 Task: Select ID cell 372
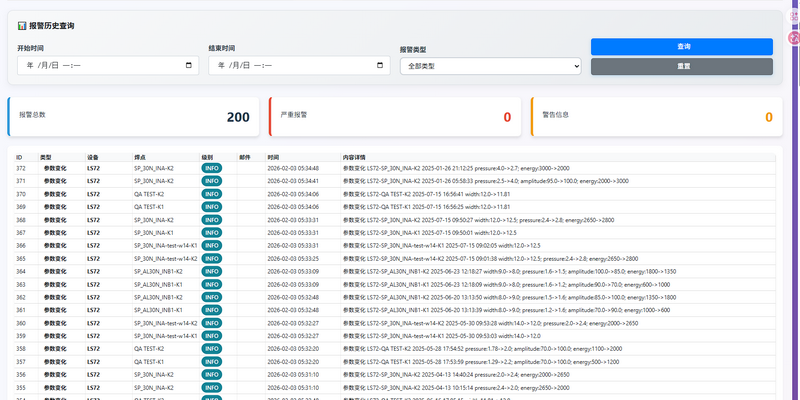[x=20, y=168]
